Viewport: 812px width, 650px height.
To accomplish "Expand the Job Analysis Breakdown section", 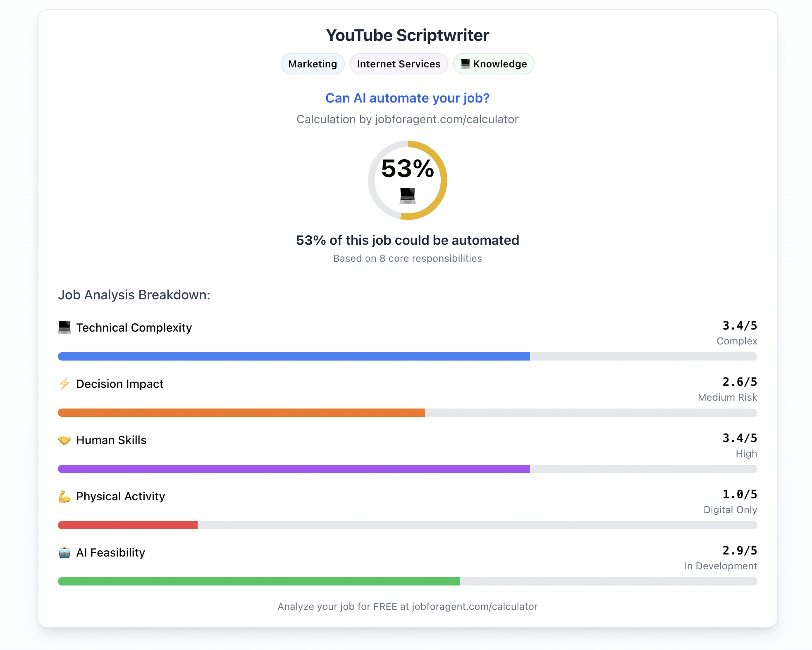I will point(134,295).
